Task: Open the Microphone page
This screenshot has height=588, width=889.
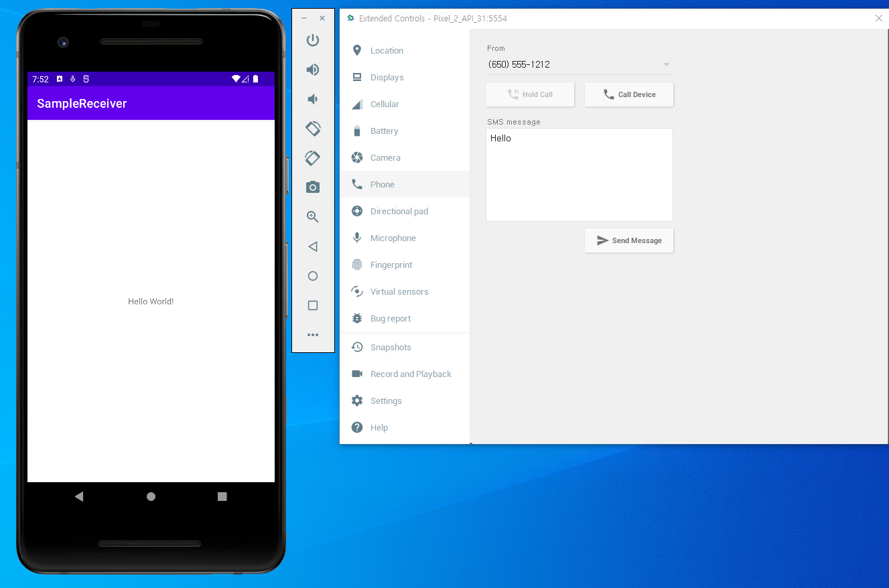Action: [405, 238]
